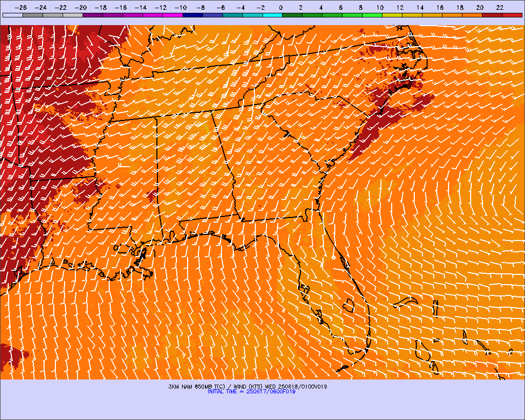525x420 pixels.
Task: Pick the light gray swatch between -22 and -20
Action: pyautogui.click(x=73, y=15)
